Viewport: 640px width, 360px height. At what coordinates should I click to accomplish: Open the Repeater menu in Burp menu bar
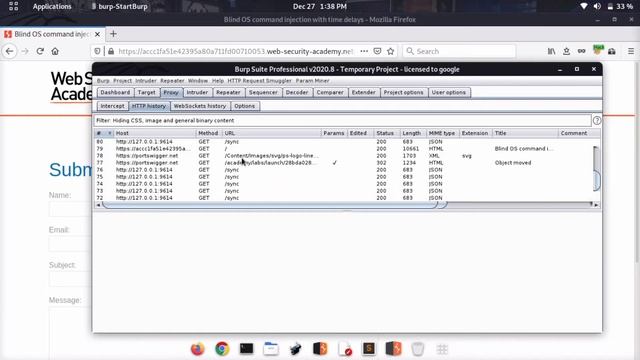pos(172,81)
